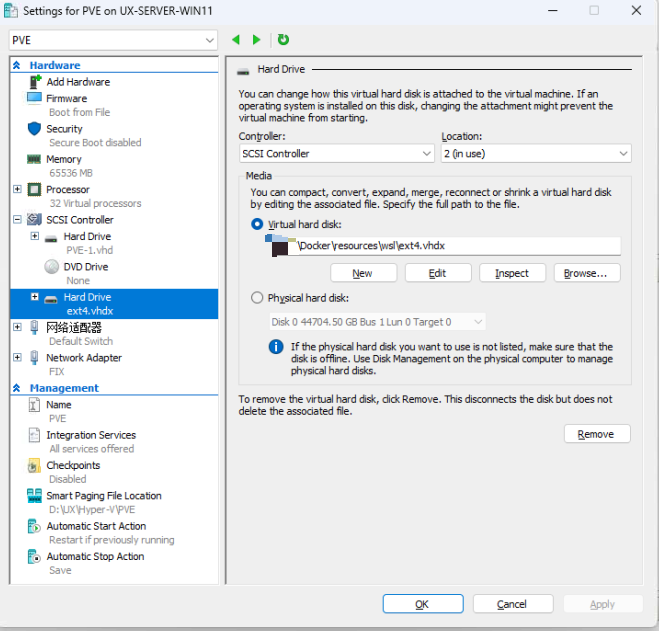
Task: Select the Virtual hard disk radio button
Action: coord(258,224)
